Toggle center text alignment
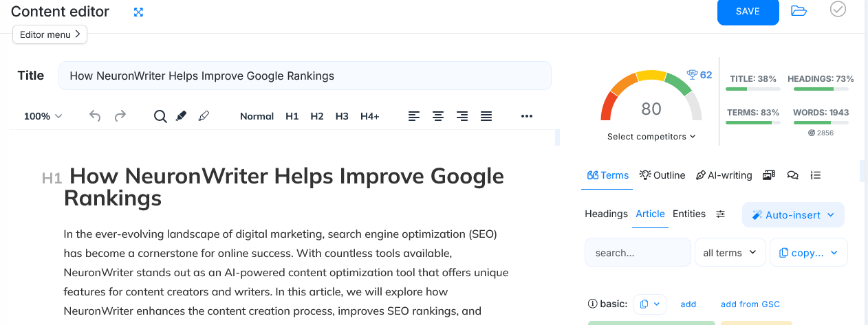The image size is (868, 325). click(x=437, y=116)
